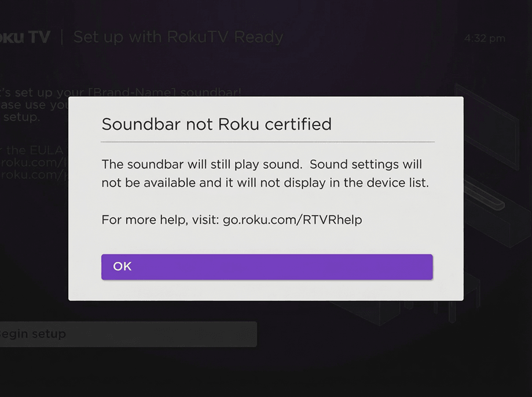The image size is (532, 397).
Task: Click the go.roku.com/RTVRhelp help address
Action: [292, 220]
